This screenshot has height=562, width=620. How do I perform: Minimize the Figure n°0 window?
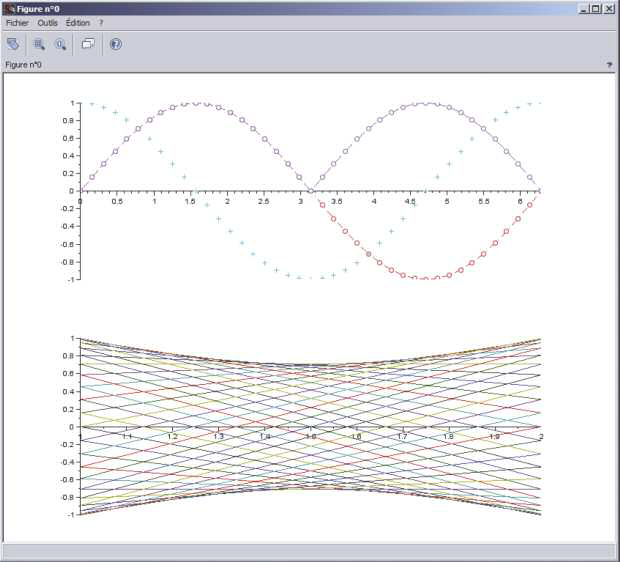click(x=583, y=8)
